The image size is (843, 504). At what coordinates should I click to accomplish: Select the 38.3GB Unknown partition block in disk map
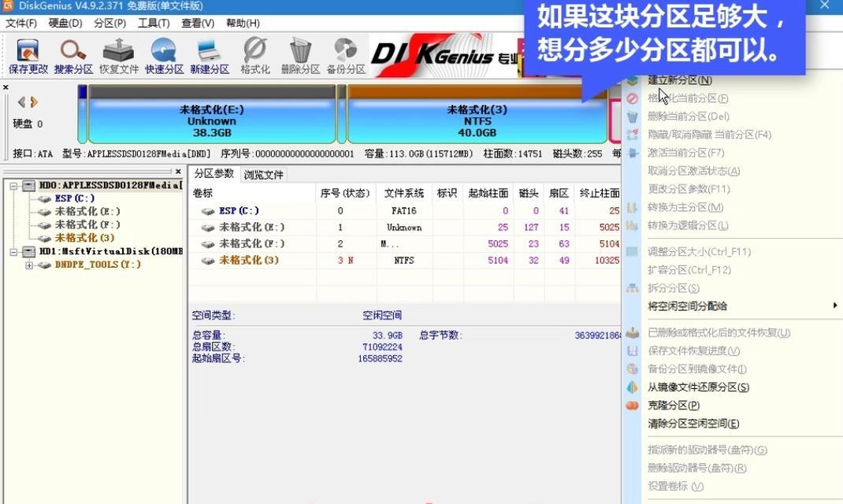[212, 114]
